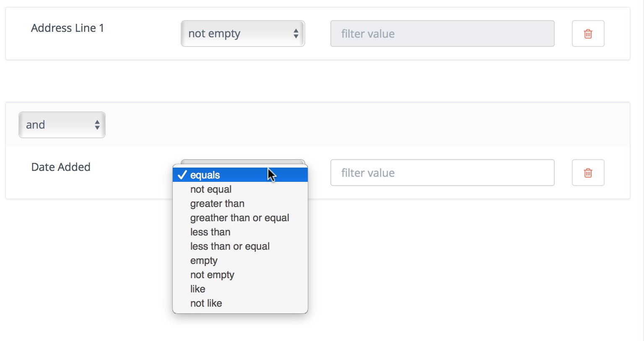The image size is (644, 341).
Task: Open the 'not empty' operator dropdown
Action: (x=242, y=34)
